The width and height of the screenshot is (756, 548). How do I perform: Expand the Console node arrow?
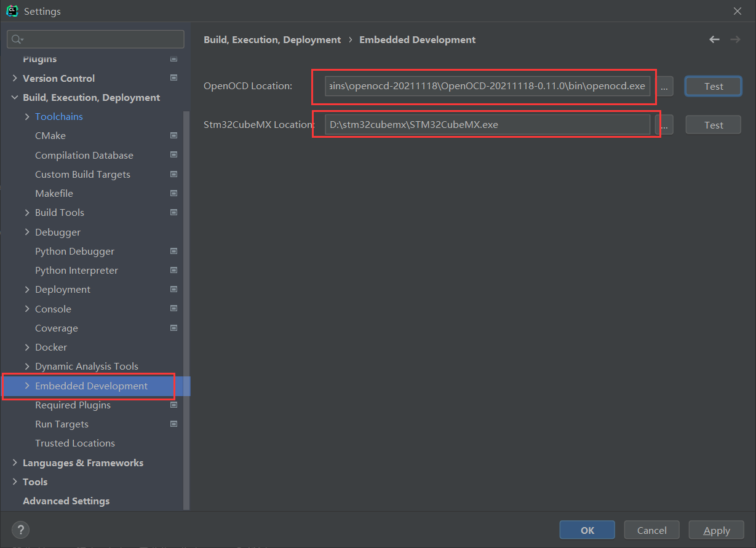[27, 309]
